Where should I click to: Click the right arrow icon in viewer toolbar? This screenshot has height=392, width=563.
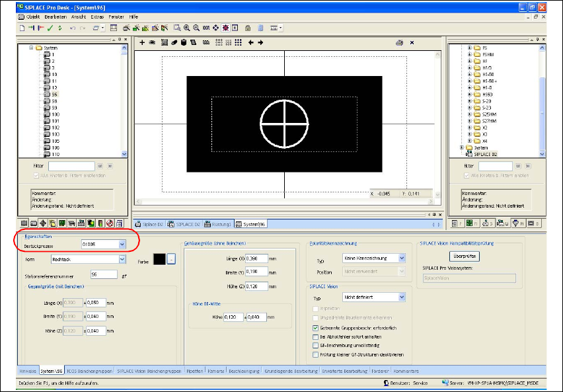(x=260, y=42)
